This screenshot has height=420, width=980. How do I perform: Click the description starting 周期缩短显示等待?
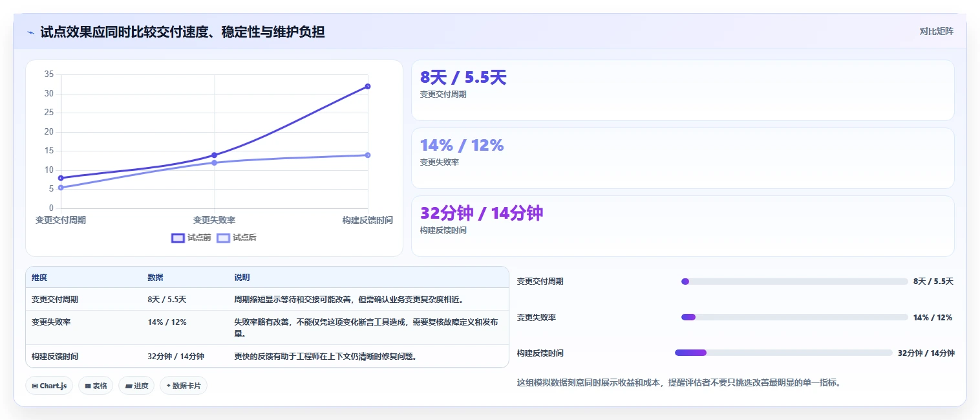349,300
